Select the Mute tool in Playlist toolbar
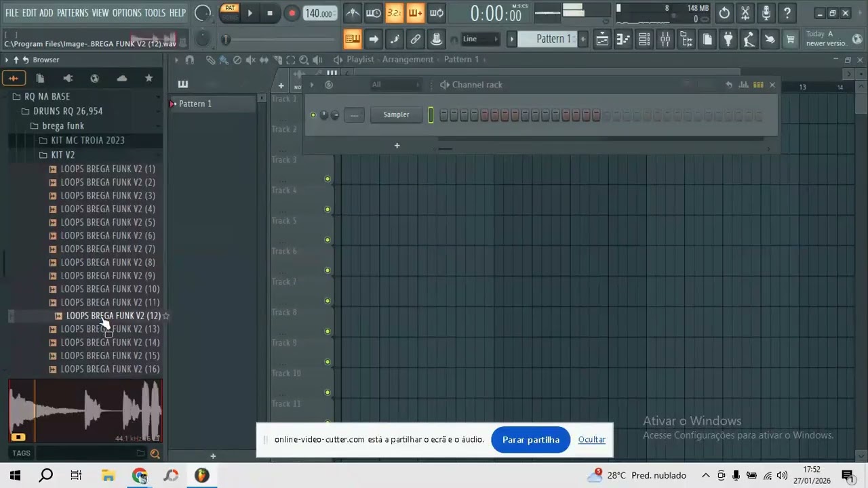This screenshot has width=868, height=488. [x=250, y=60]
